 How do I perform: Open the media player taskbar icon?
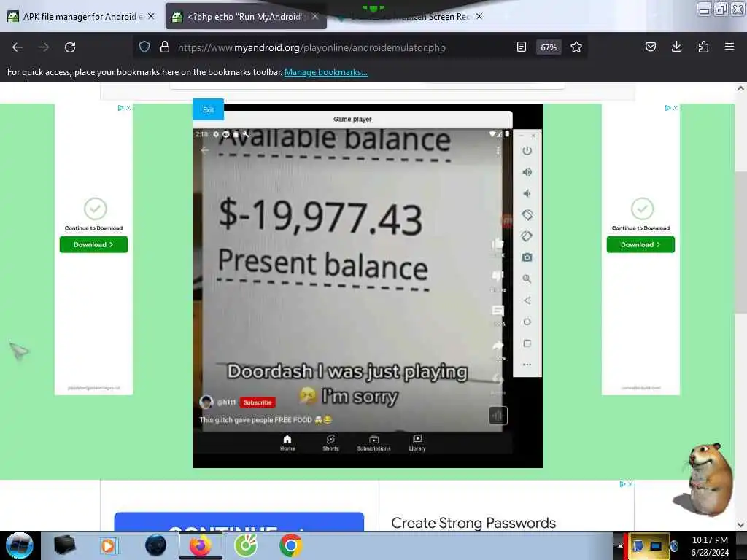point(108,545)
